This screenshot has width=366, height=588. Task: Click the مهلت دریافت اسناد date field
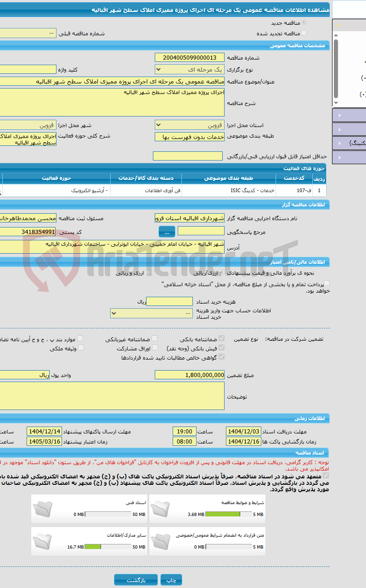click(x=244, y=431)
